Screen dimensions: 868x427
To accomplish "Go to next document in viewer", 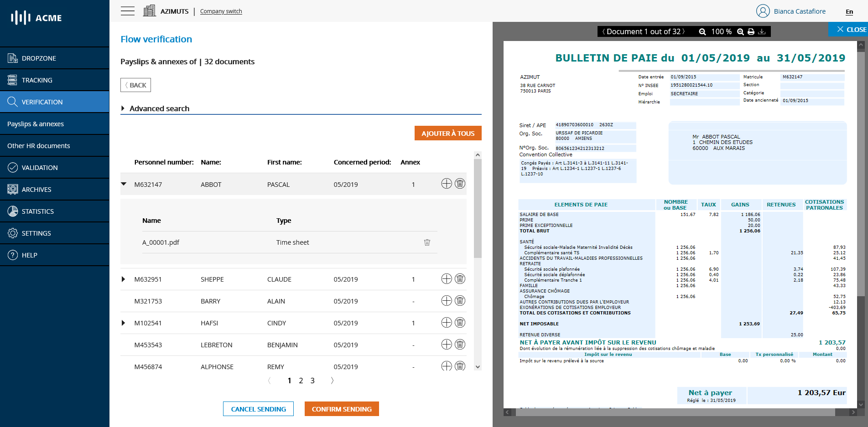I will click(x=683, y=32).
